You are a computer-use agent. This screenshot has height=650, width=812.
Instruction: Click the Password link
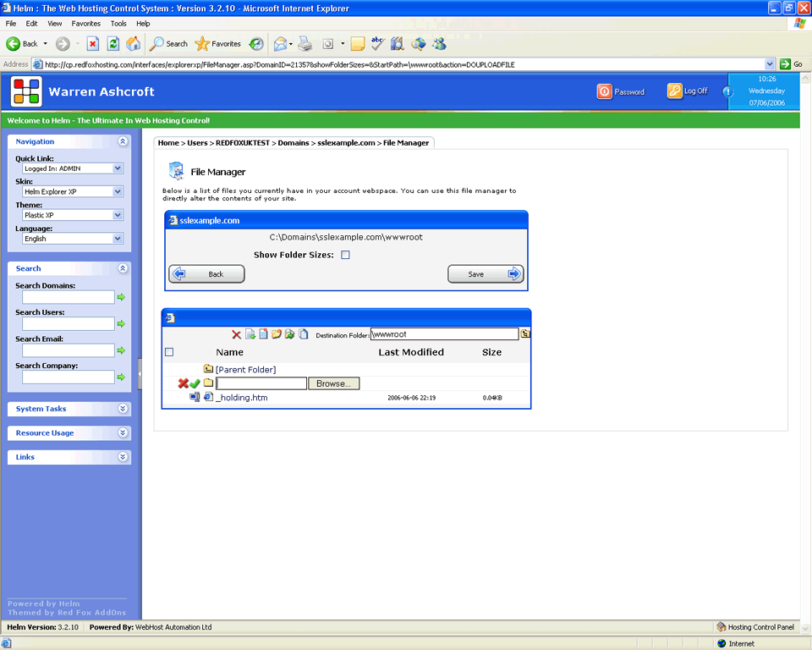tap(621, 91)
